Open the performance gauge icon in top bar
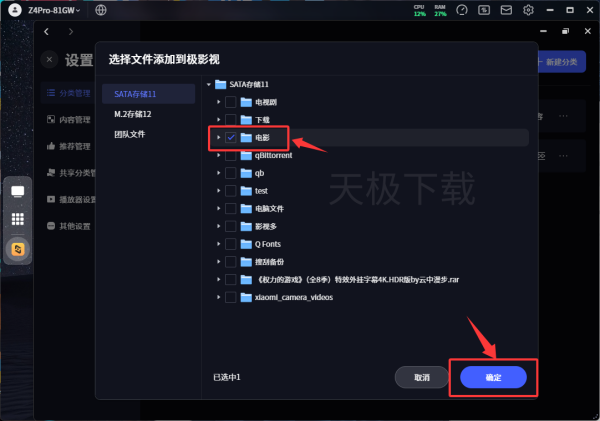 462,10
